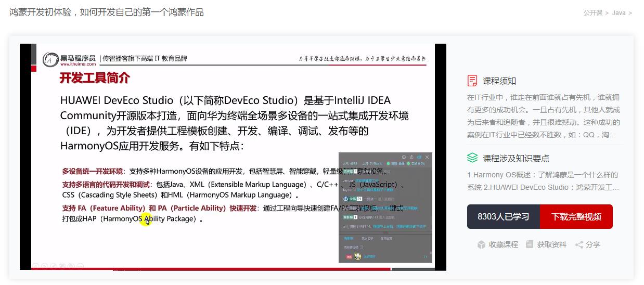
Task: Click the cube icon beside 收藏课程
Action: (x=481, y=244)
